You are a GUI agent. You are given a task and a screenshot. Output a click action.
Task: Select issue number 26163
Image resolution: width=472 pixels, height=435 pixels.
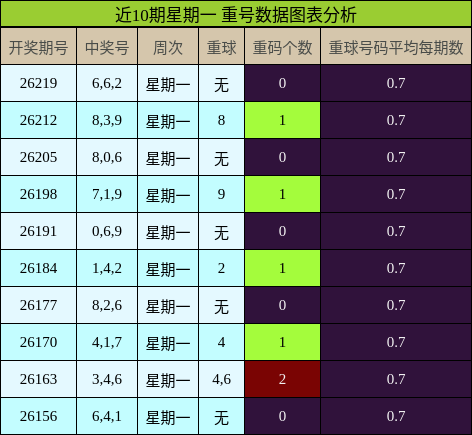point(39,379)
